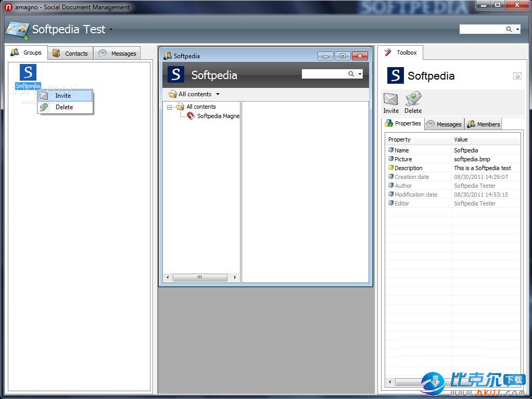Click the cube icon beside Picture
The width and height of the screenshot is (532, 399).
click(391, 159)
